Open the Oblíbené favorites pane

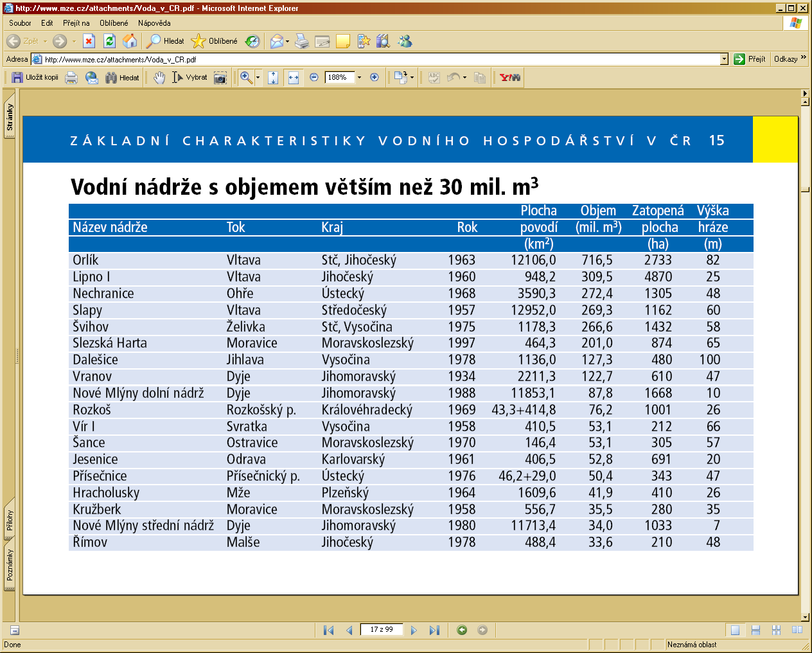tap(215, 41)
